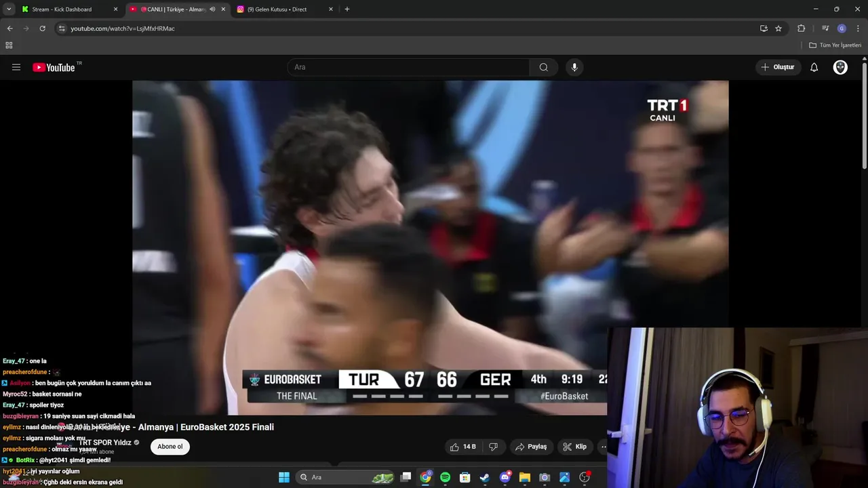The image size is (868, 488).
Task: View site information icon in address bar
Action: point(62,28)
